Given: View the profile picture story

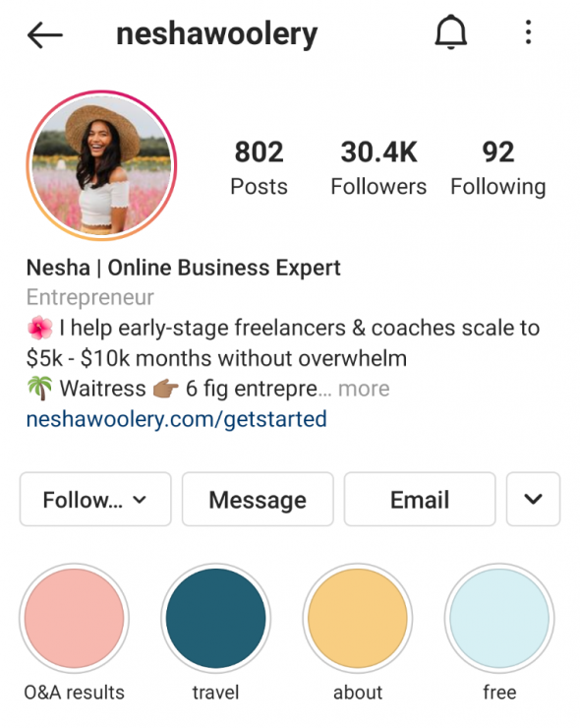Looking at the screenshot, I should 101,165.
